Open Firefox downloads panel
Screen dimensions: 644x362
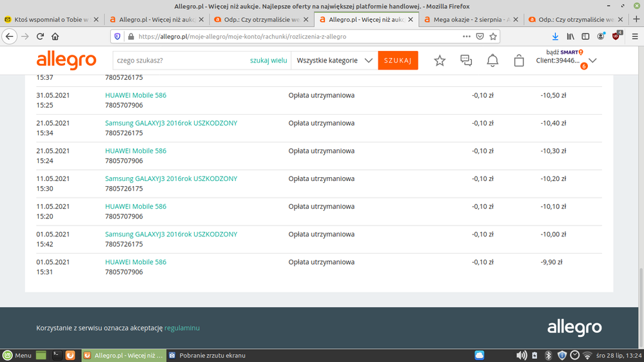point(555,37)
